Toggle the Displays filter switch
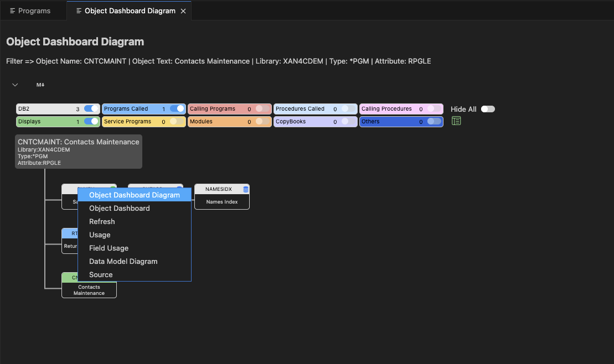Image resolution: width=614 pixels, height=364 pixels. pyautogui.click(x=91, y=121)
